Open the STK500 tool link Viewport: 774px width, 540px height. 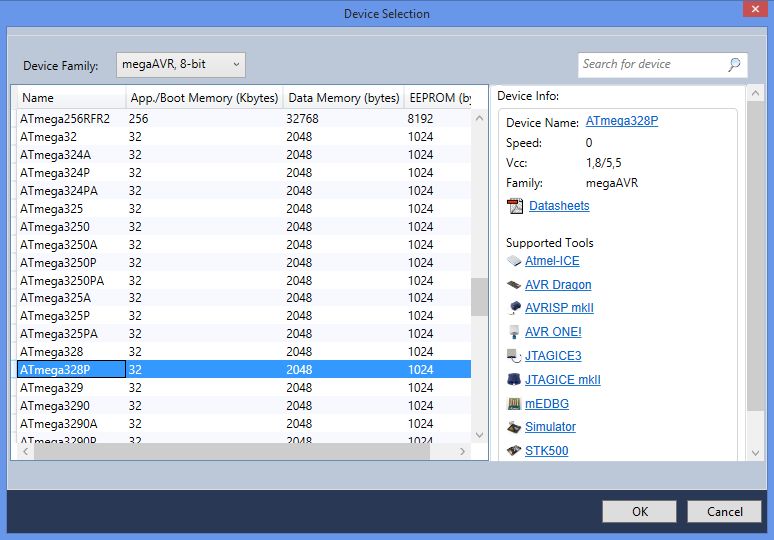[546, 451]
